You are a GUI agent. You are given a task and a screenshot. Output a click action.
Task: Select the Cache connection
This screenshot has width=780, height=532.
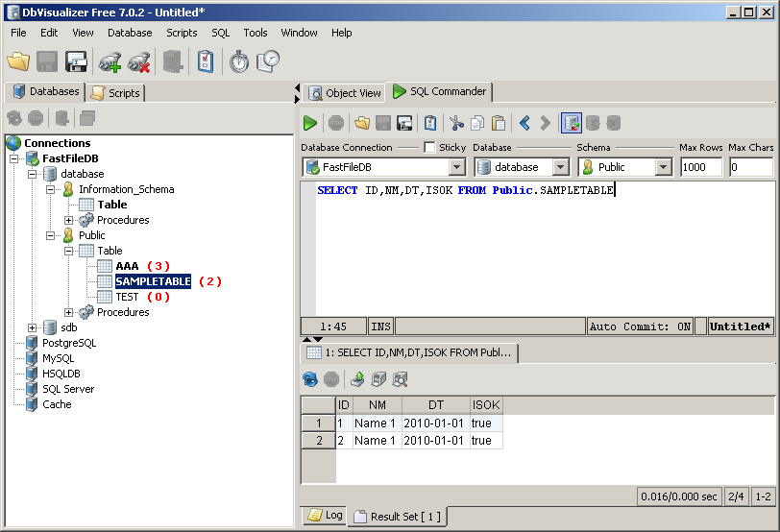[x=57, y=404]
